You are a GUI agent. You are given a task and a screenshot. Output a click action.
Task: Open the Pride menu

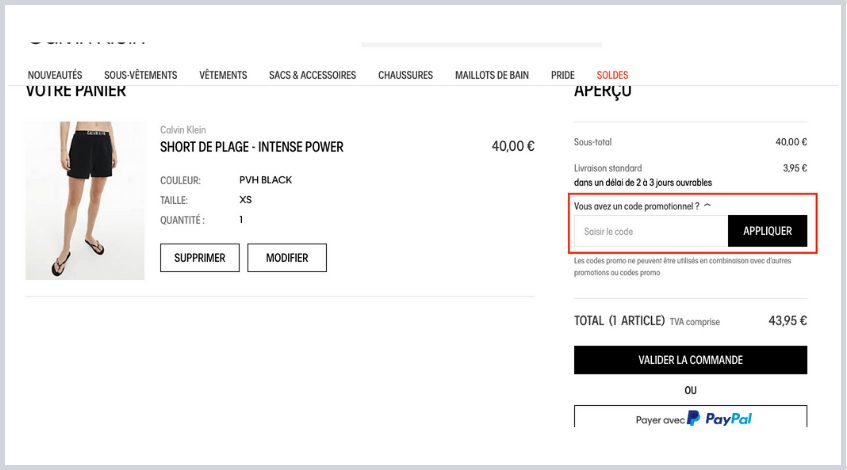point(562,75)
